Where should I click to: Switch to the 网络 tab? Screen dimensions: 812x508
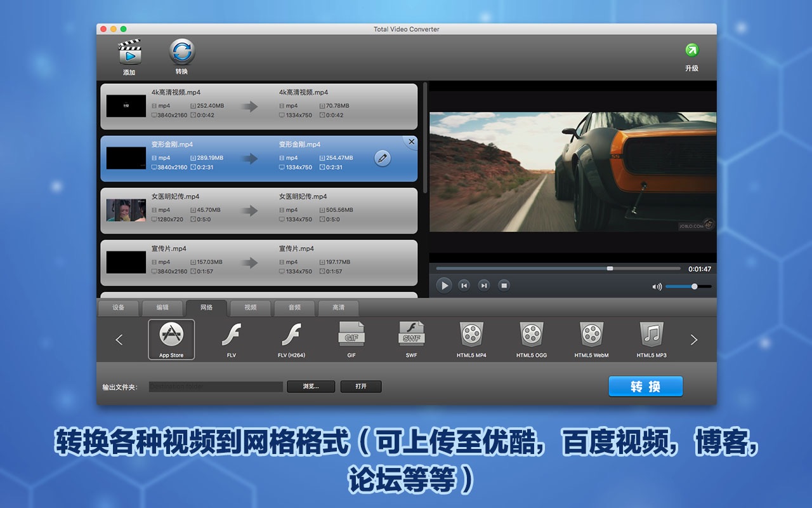[x=207, y=308]
